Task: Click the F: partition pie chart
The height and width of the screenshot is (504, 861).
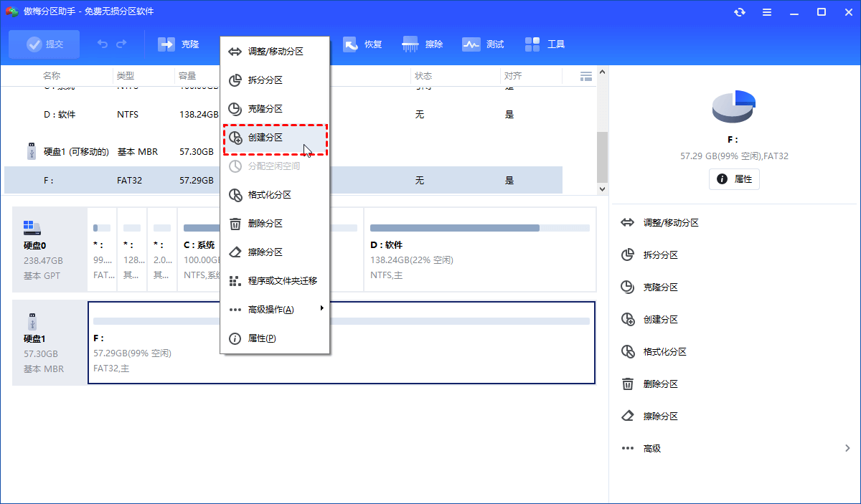Action: (733, 106)
